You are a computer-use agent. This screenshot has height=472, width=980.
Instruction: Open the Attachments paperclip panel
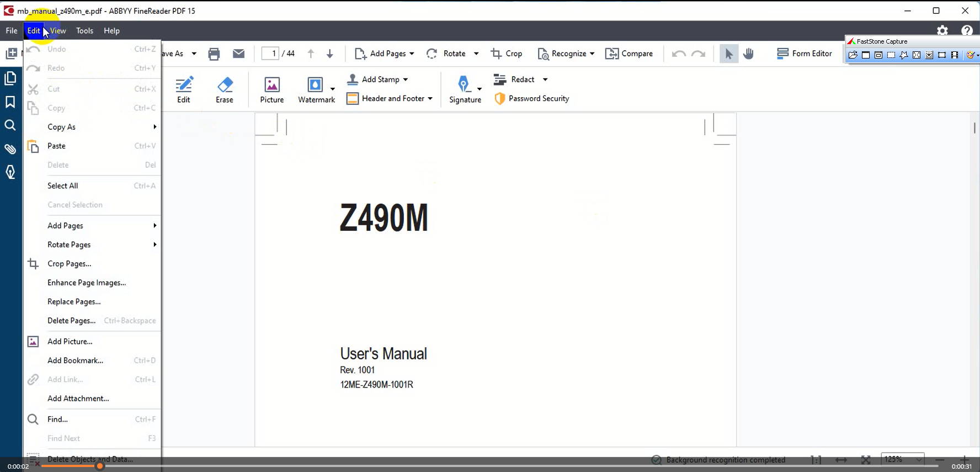[x=10, y=149]
